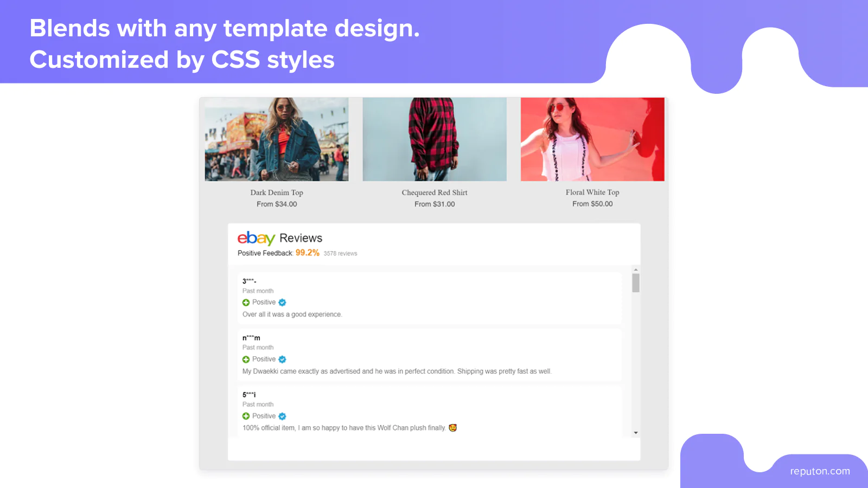
Task: Click the 'Positive' label on n***m review
Action: (x=264, y=359)
